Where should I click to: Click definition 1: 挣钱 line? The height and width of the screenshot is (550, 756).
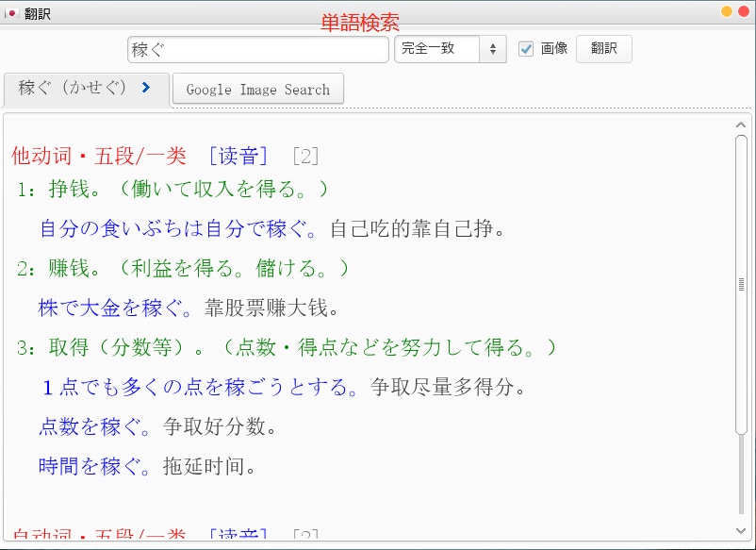(x=173, y=189)
